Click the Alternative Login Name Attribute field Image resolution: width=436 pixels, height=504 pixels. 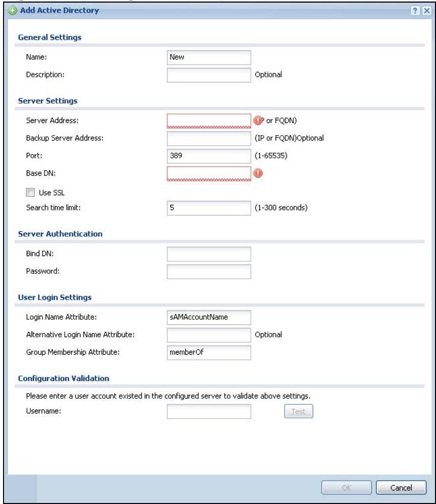tap(209, 335)
